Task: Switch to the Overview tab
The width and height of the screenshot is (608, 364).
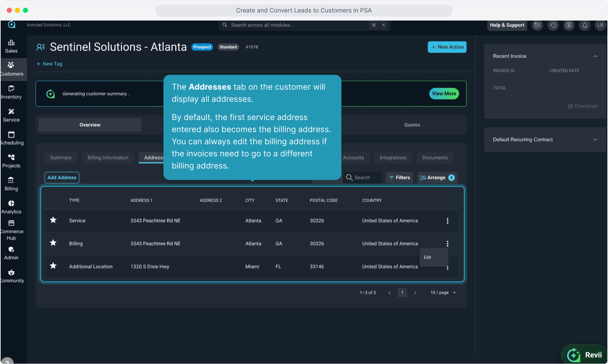Action: click(x=90, y=125)
